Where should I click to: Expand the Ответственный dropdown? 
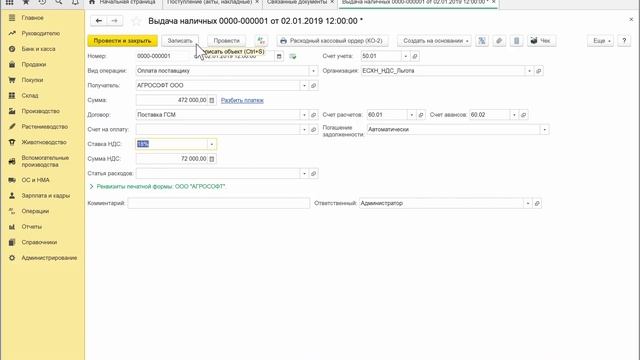click(528, 203)
